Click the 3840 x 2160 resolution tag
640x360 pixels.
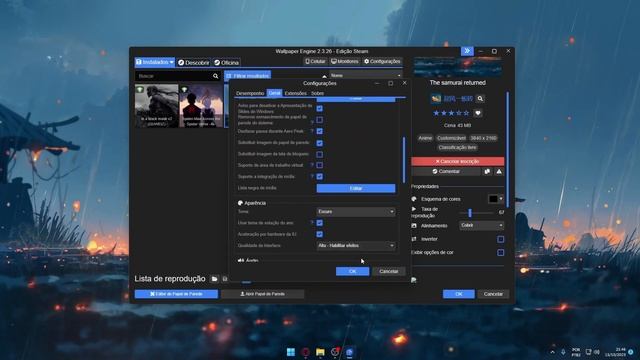(x=483, y=138)
